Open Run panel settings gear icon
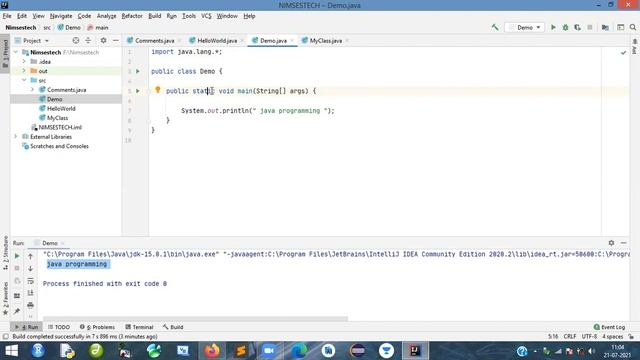This screenshot has height=360, width=640. point(611,243)
